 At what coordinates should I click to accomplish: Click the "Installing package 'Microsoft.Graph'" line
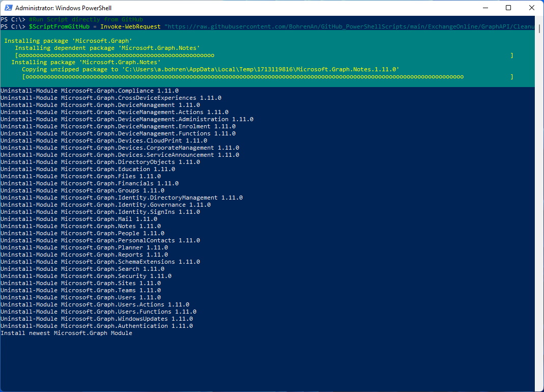pos(68,41)
